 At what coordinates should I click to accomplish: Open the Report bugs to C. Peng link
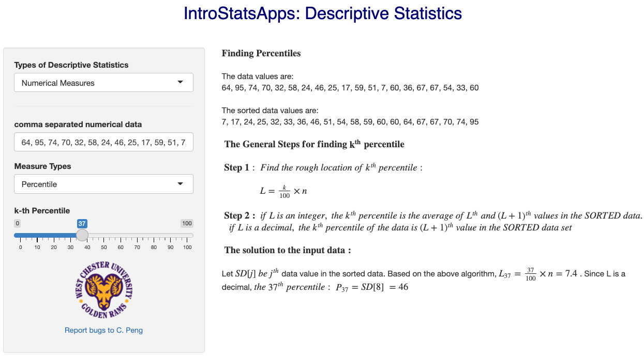(x=103, y=330)
